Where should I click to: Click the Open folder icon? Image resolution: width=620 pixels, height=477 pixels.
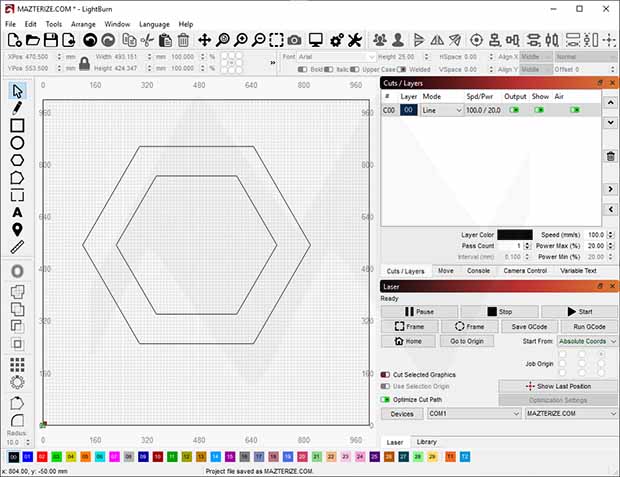[32, 40]
